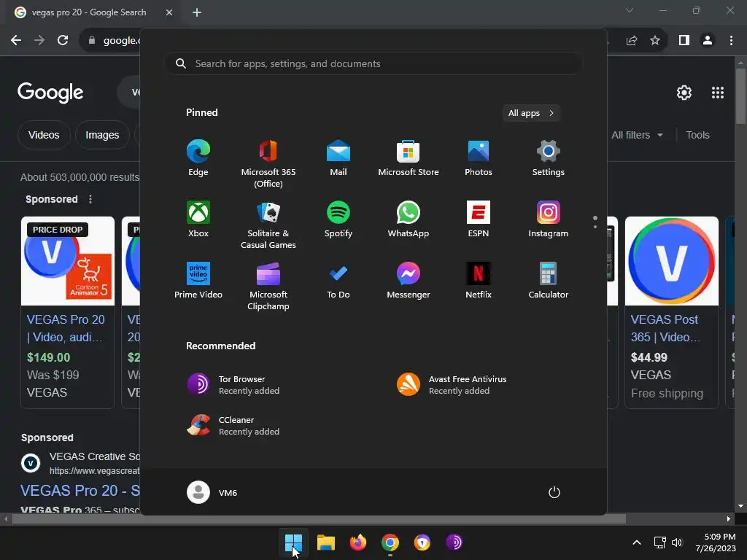Open File Explorer from the taskbar
This screenshot has width=747, height=560.
tap(326, 542)
